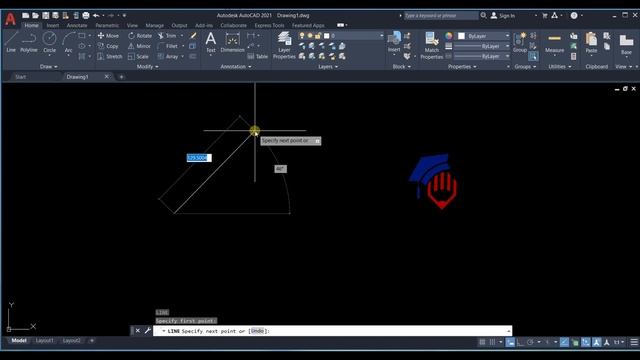Click the Array tool

coord(168,57)
